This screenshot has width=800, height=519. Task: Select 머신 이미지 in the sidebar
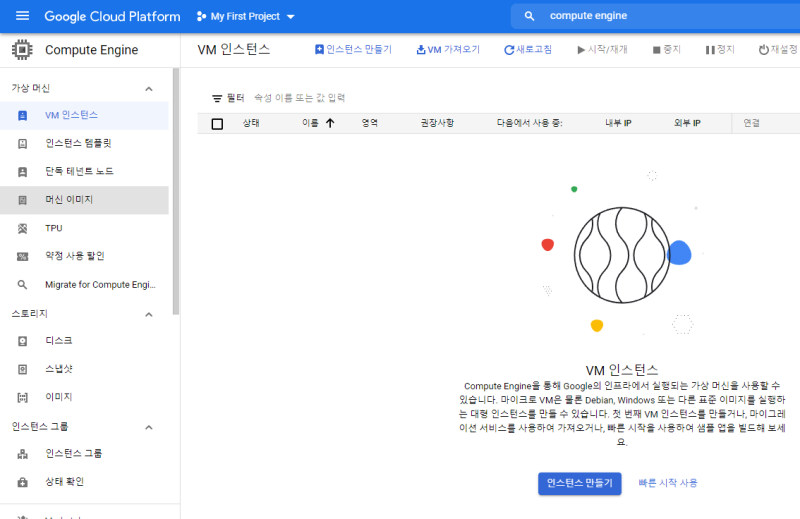point(69,200)
